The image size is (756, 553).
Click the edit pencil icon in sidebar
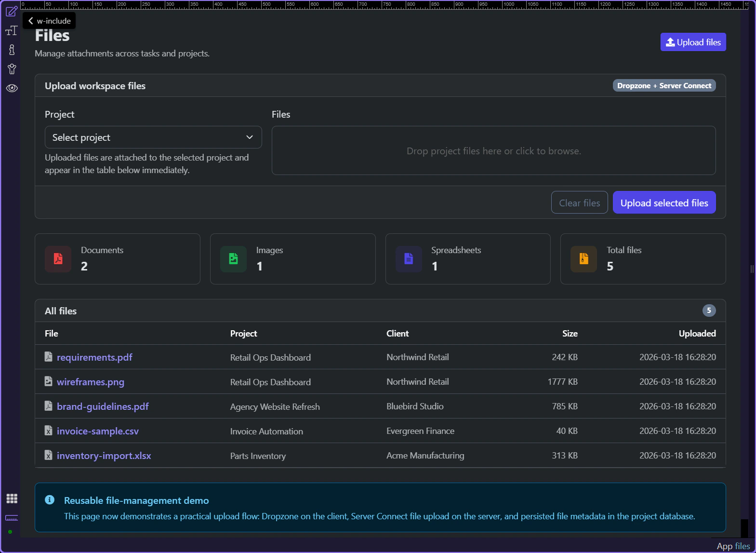point(12,11)
